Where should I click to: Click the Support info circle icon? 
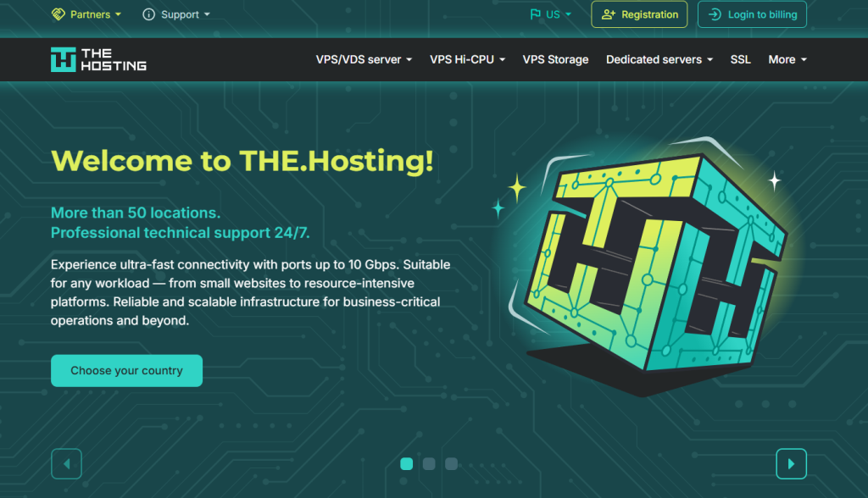(x=149, y=14)
